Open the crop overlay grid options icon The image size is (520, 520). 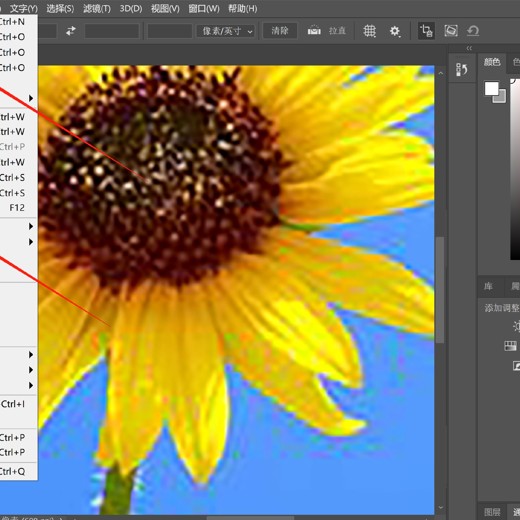(369, 31)
